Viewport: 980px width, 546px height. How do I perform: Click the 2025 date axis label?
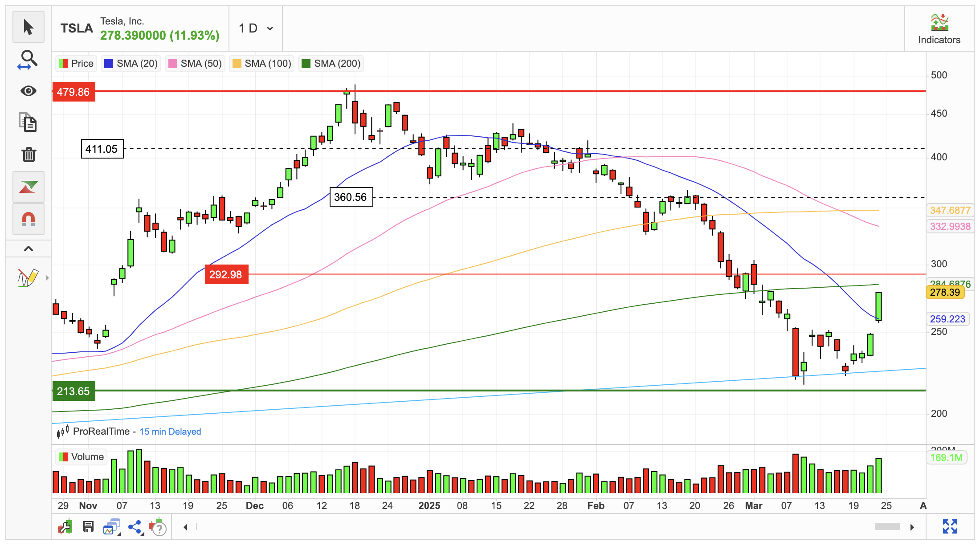tap(429, 506)
